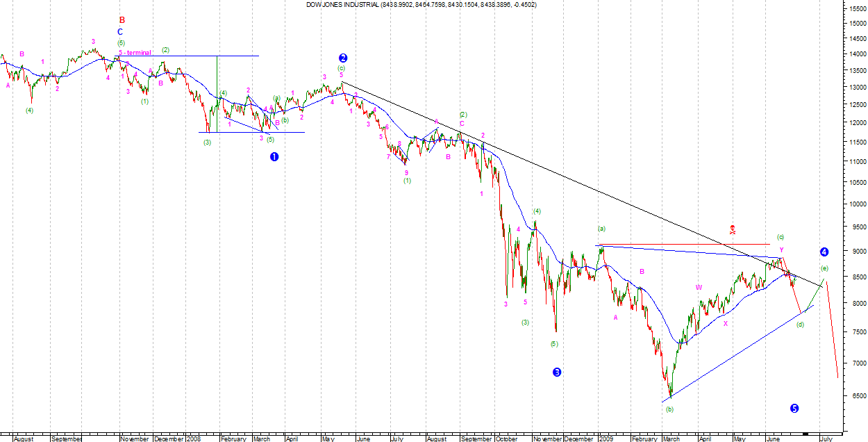Click the magenta W wave label
The width and height of the screenshot is (868, 442).
699,288
